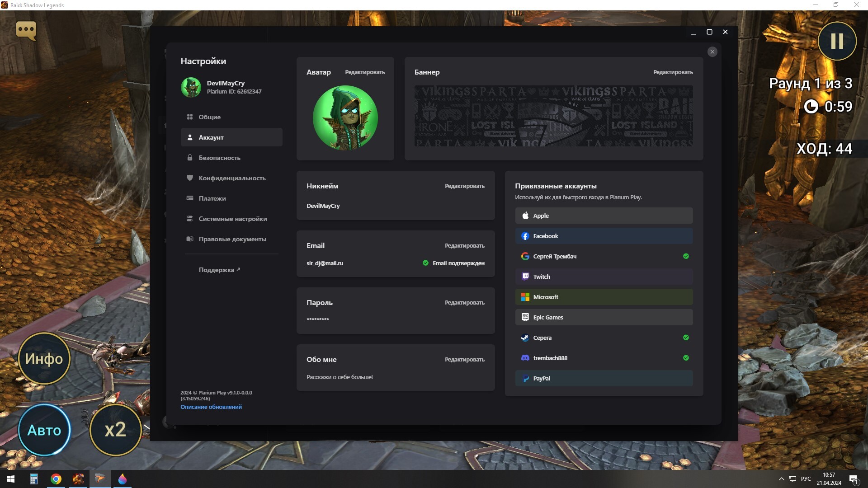Open the Общие settings section

click(x=231, y=117)
